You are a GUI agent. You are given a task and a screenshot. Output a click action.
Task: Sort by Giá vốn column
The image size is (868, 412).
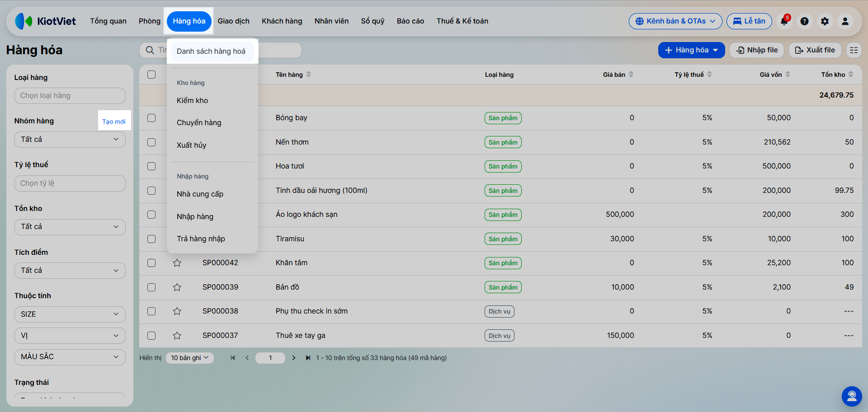pyautogui.click(x=775, y=75)
